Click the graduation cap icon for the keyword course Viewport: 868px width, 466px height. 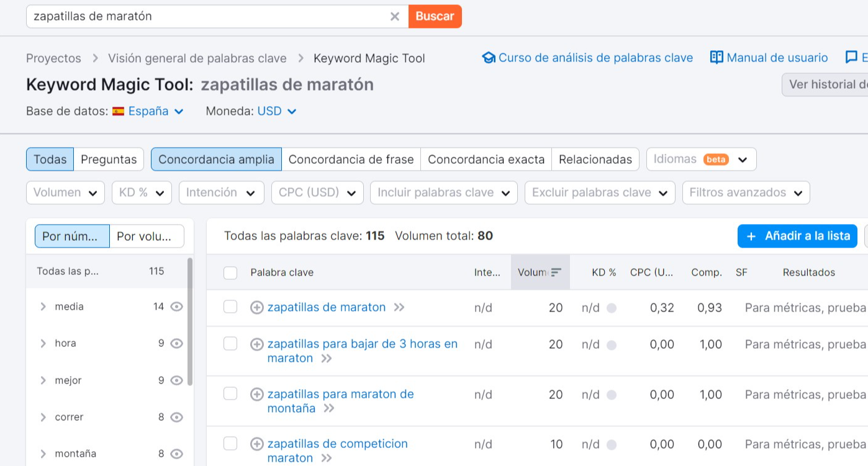(x=489, y=58)
